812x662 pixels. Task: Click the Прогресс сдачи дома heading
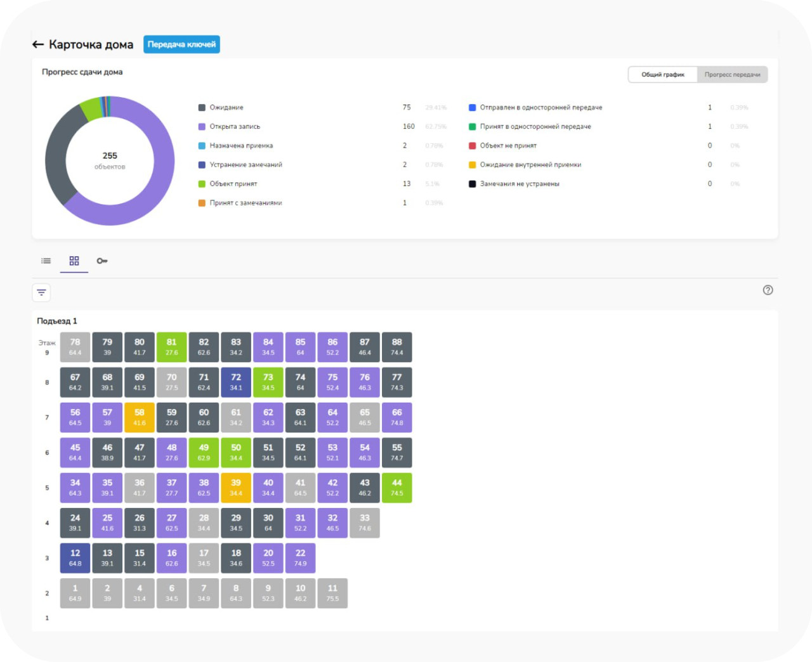(82, 72)
